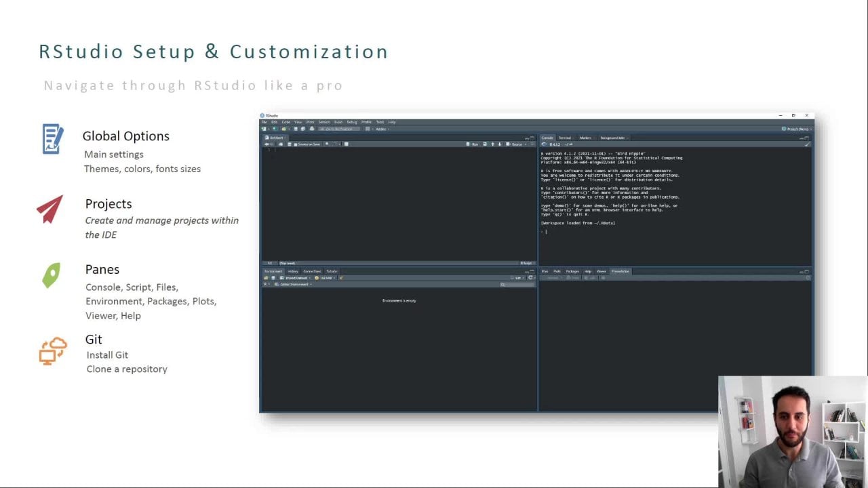Click the R 4.1.2 version label in console
This screenshot has height=488, width=868.
click(x=555, y=144)
